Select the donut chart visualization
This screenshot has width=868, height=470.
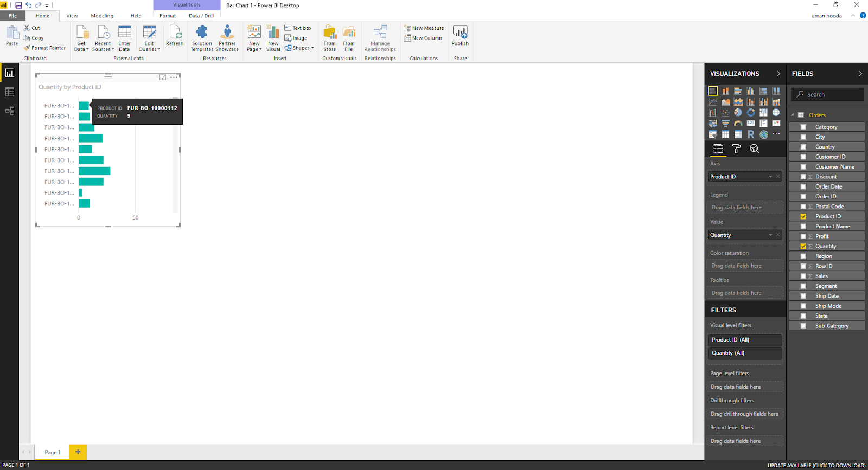pyautogui.click(x=751, y=113)
